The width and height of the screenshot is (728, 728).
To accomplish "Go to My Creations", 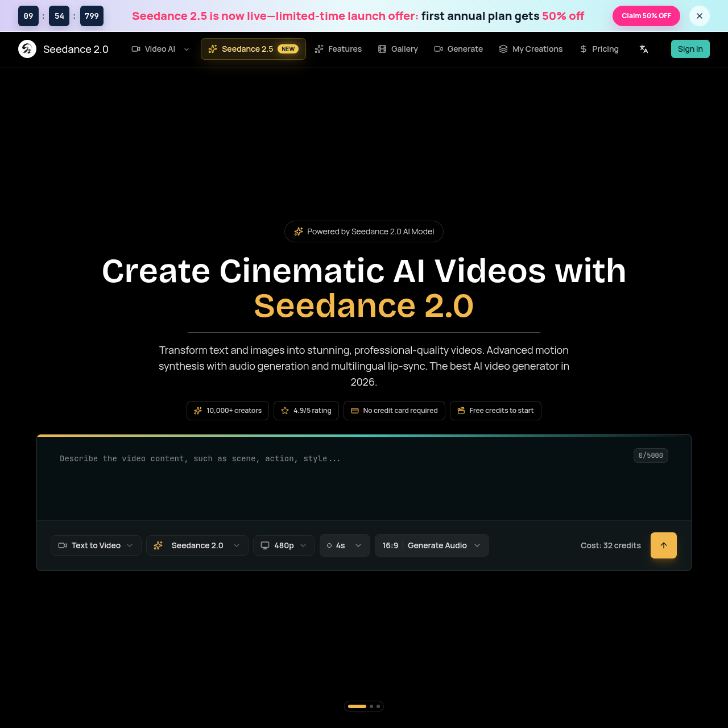I will coord(531,49).
